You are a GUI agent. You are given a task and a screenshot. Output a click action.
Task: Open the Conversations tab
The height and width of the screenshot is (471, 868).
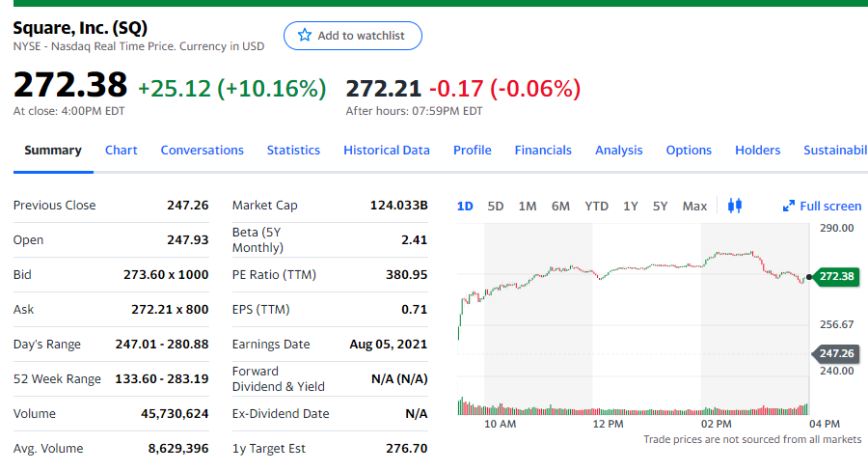(x=202, y=150)
